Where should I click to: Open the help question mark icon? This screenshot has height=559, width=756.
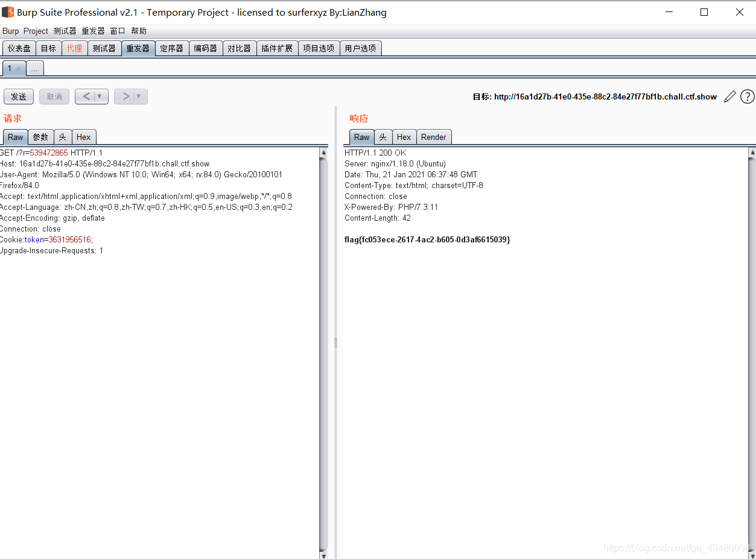click(747, 96)
